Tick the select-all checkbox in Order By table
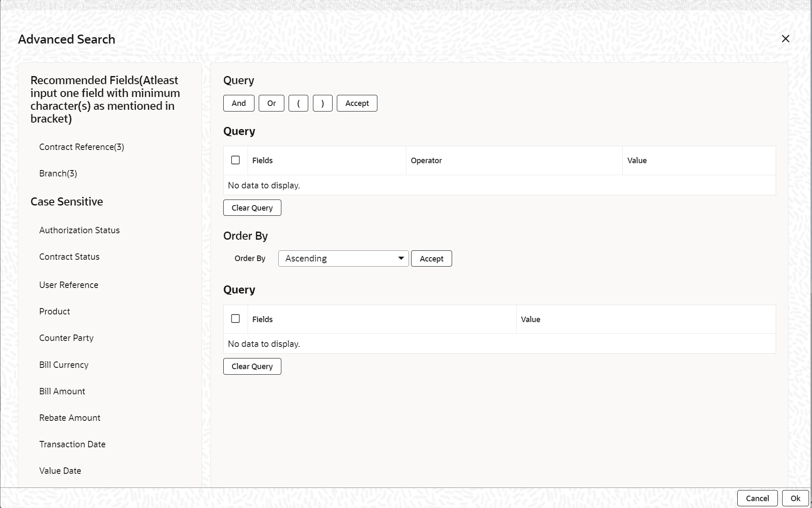The image size is (812, 508). pos(235,319)
